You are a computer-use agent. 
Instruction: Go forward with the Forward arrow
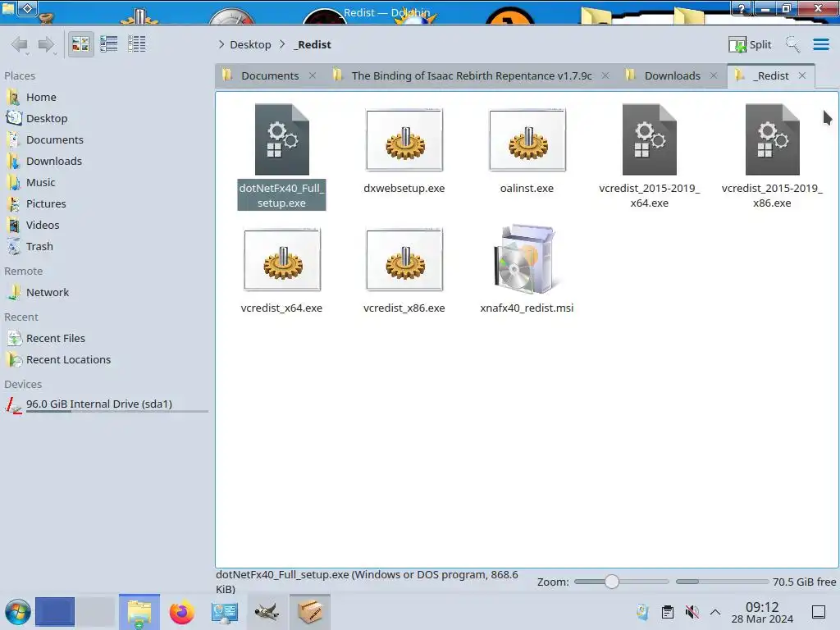47,44
